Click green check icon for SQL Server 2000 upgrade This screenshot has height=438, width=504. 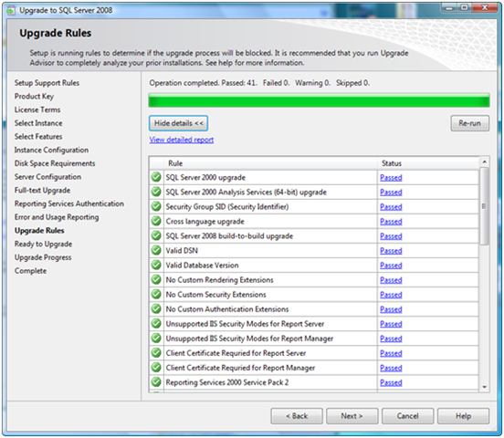pos(156,177)
